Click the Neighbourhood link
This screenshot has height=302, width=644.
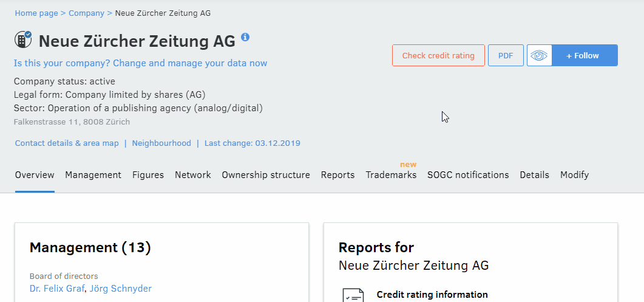(161, 143)
